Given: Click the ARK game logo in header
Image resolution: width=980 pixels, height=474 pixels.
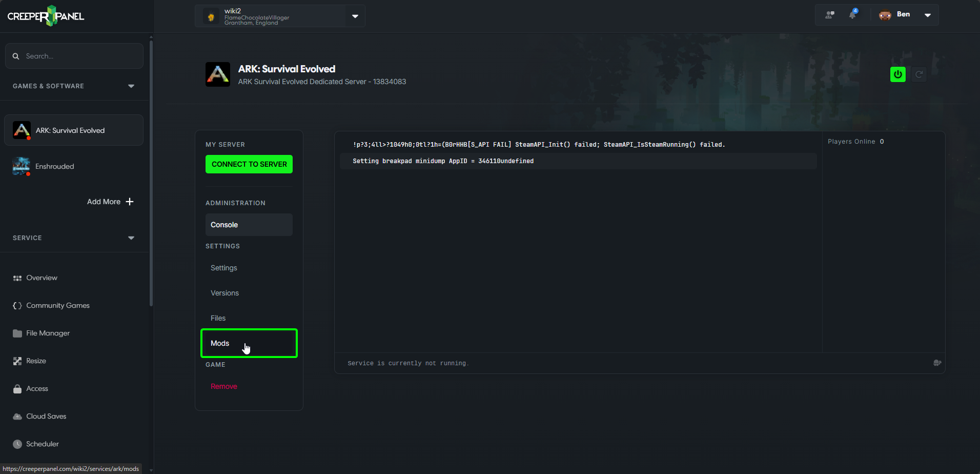Looking at the screenshot, I should 218,74.
